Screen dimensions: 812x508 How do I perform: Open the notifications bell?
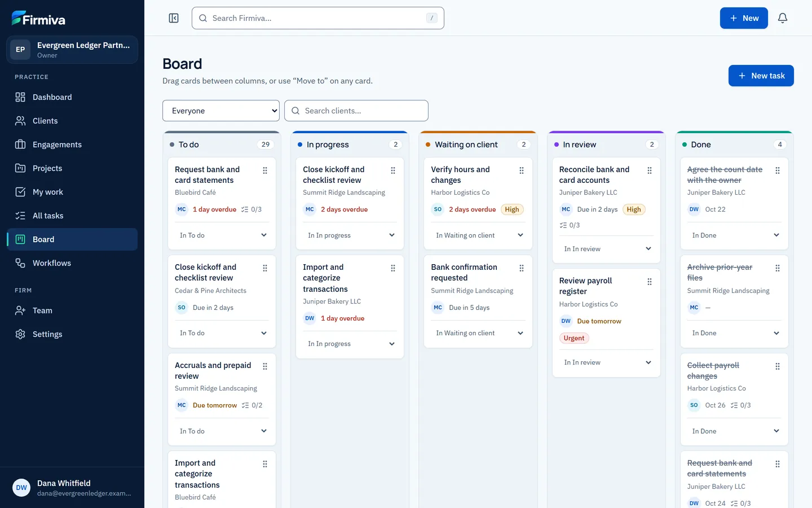coord(783,18)
